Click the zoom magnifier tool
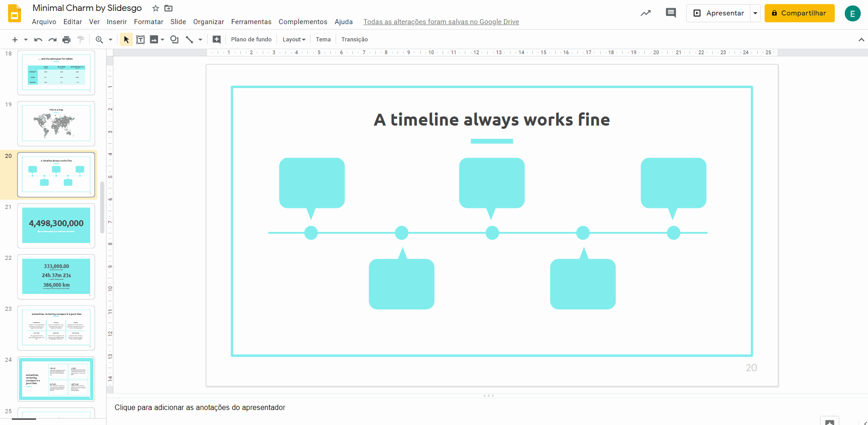 [x=99, y=40]
